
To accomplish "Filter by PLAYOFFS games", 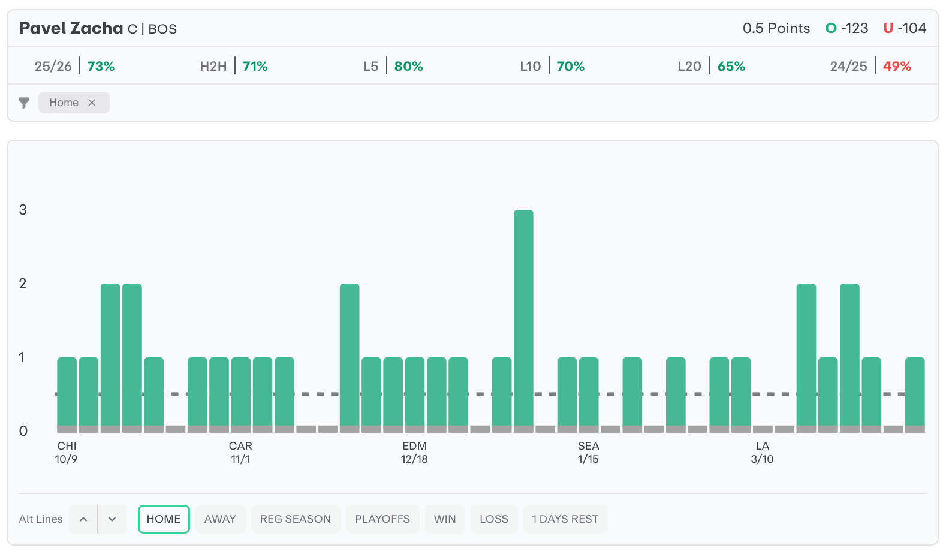I will [382, 519].
